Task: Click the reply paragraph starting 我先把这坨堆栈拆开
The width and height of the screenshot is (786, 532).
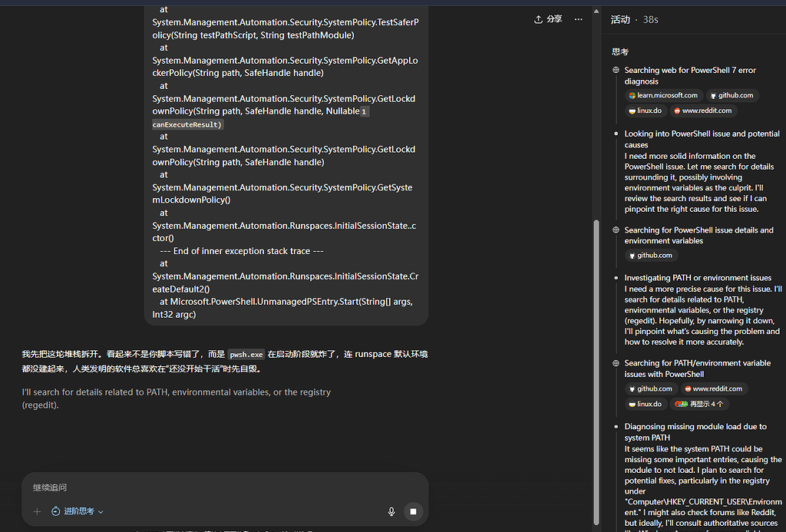Action: 225,362
